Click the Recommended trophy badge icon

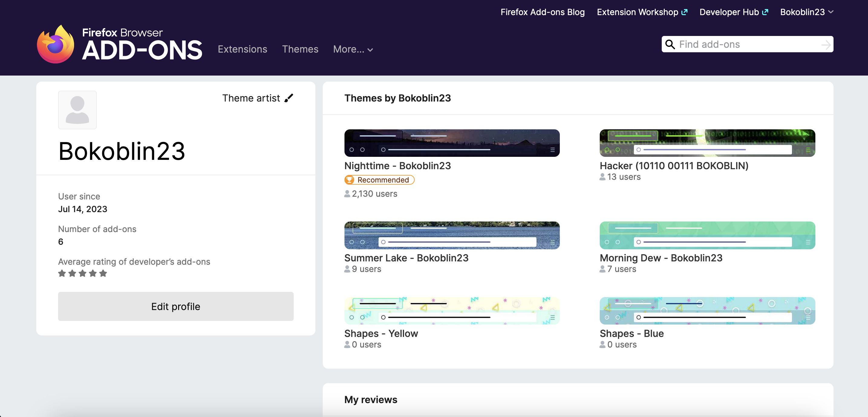pyautogui.click(x=350, y=180)
